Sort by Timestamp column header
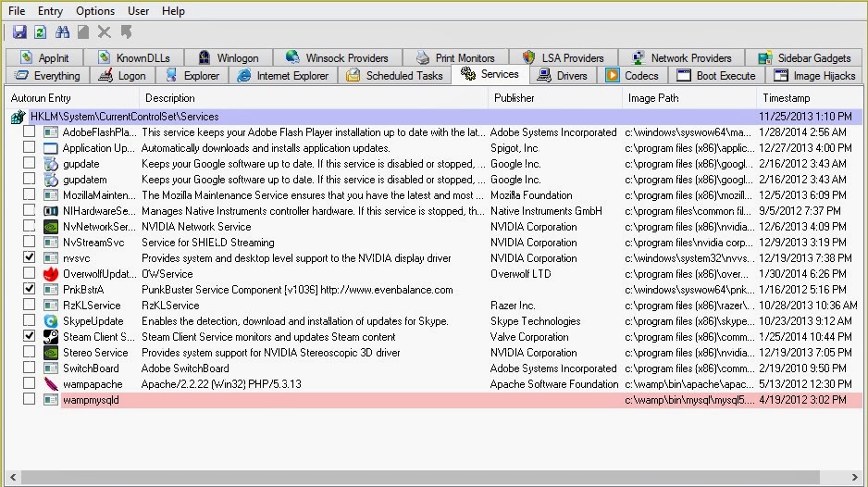This screenshot has width=868, height=487. click(810, 98)
